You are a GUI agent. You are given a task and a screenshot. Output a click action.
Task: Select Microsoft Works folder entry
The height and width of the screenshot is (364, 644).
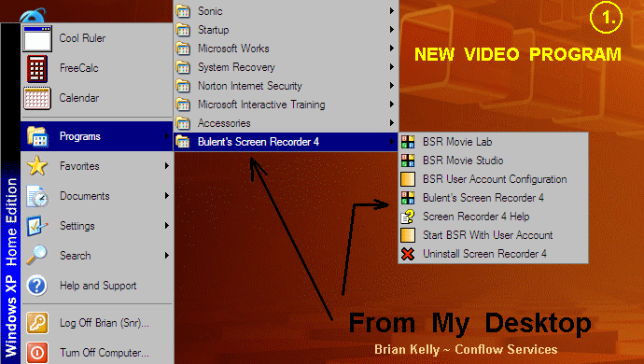(x=286, y=49)
